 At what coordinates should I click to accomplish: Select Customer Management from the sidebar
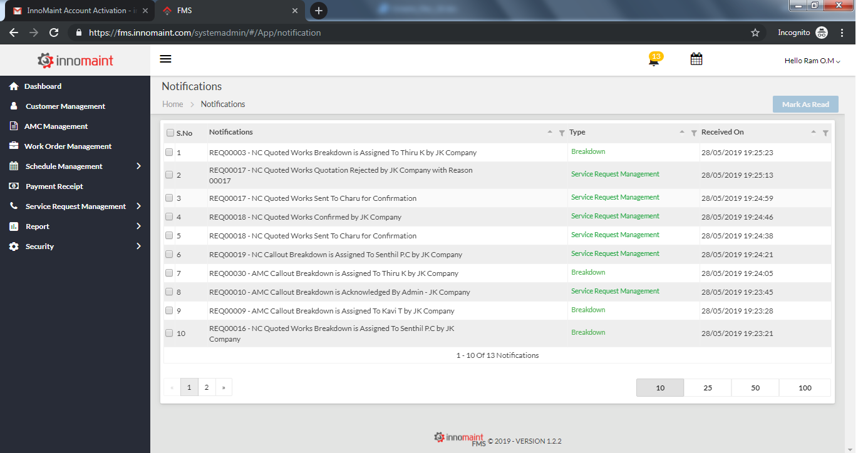pyautogui.click(x=66, y=106)
